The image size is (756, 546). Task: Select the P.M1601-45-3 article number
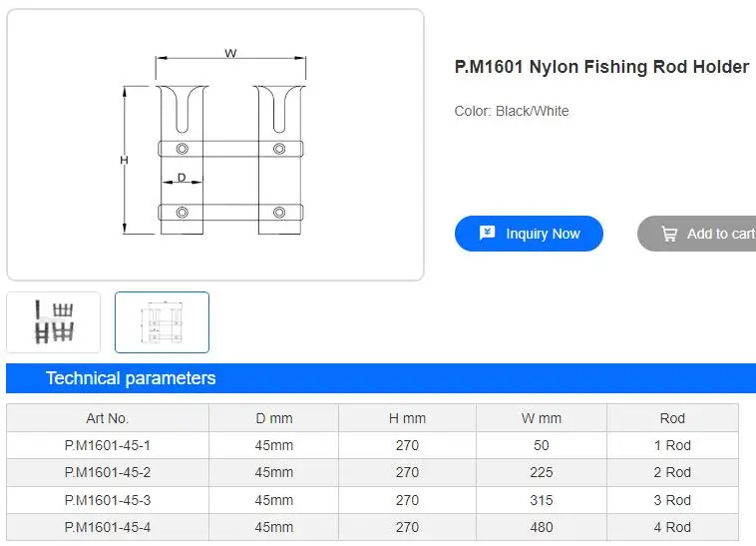click(108, 500)
